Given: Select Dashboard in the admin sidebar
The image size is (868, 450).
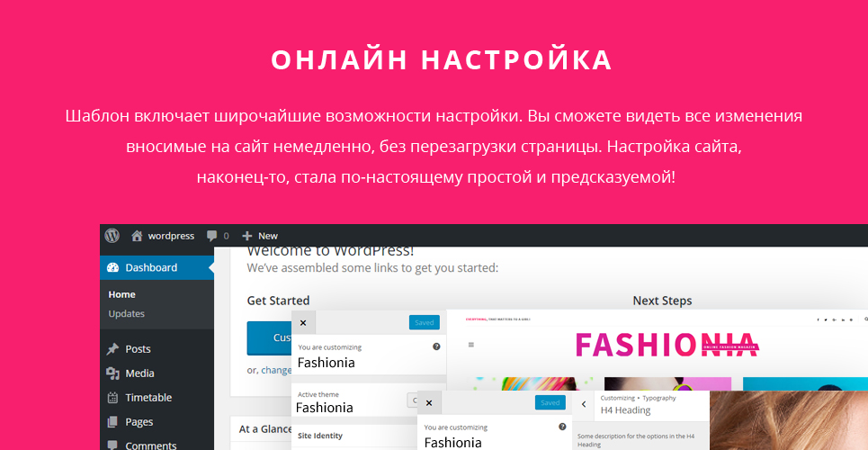Looking at the screenshot, I should (x=157, y=267).
